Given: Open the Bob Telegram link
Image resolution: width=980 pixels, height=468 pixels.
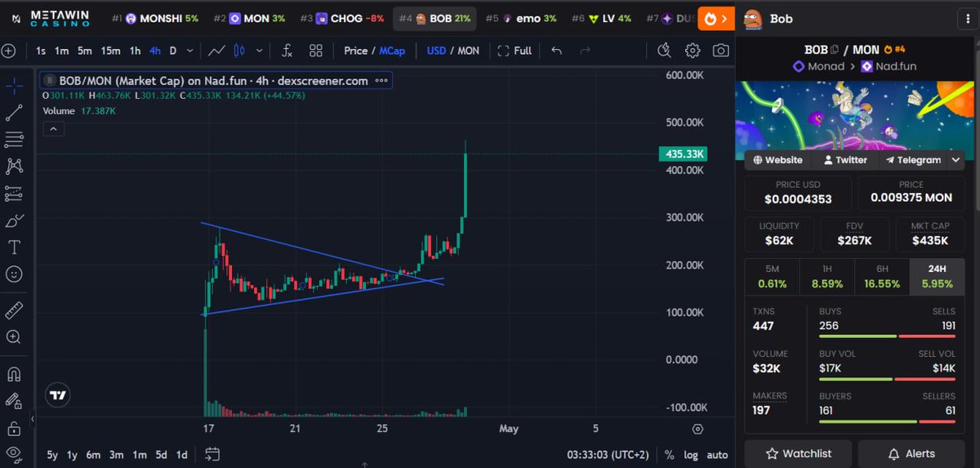Looking at the screenshot, I should (913, 160).
